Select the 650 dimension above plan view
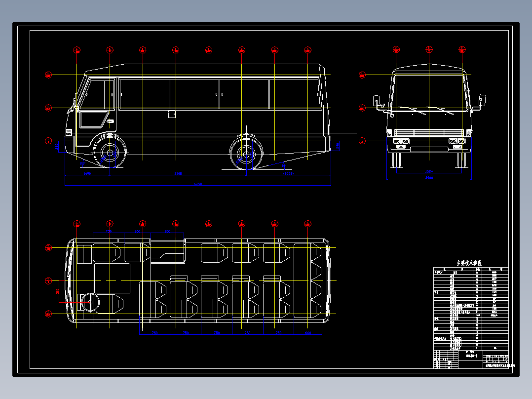 click(x=137, y=231)
